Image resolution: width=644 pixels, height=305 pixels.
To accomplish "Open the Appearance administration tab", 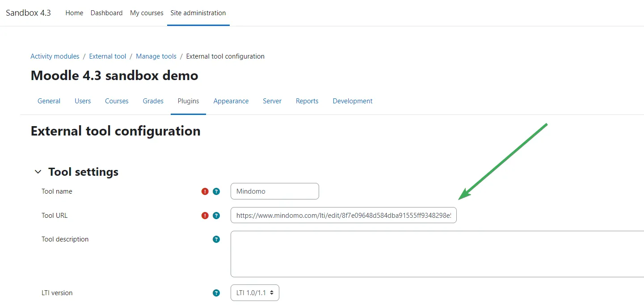I will pyautogui.click(x=231, y=101).
